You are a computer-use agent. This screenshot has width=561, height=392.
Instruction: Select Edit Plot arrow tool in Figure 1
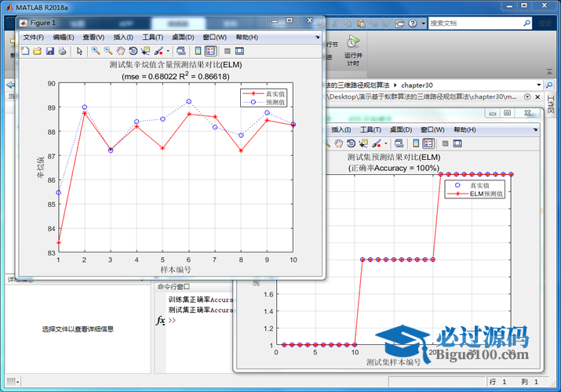coord(79,51)
